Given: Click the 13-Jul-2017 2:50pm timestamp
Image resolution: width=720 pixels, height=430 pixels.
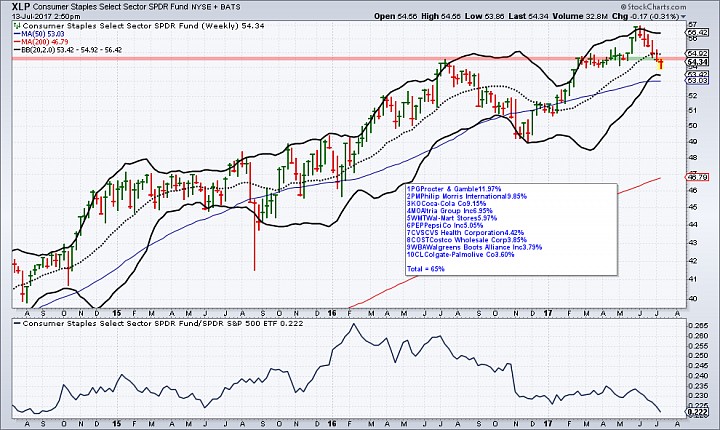Looking at the screenshot, I should pyautogui.click(x=46, y=16).
